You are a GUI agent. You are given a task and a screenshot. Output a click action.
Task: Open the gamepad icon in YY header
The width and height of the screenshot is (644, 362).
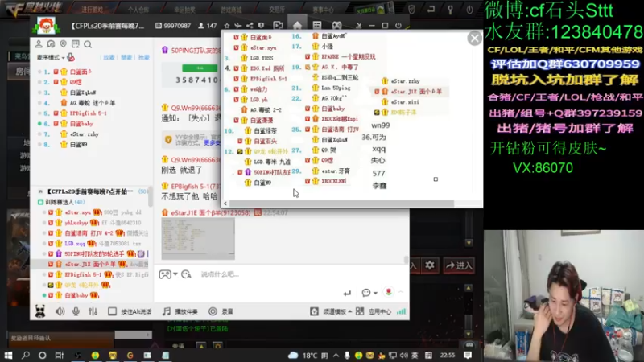[336, 26]
